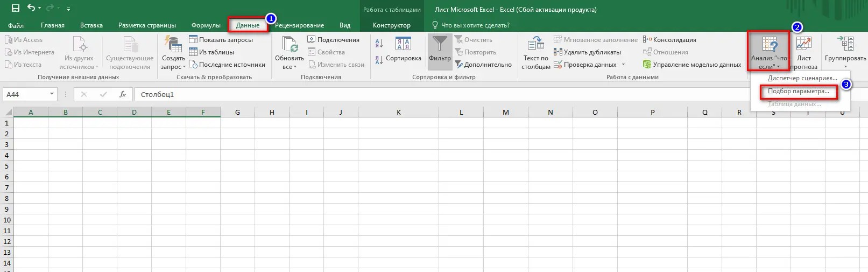Open Обновить все dropdown
This screenshot has width=868, height=272.
click(290, 53)
